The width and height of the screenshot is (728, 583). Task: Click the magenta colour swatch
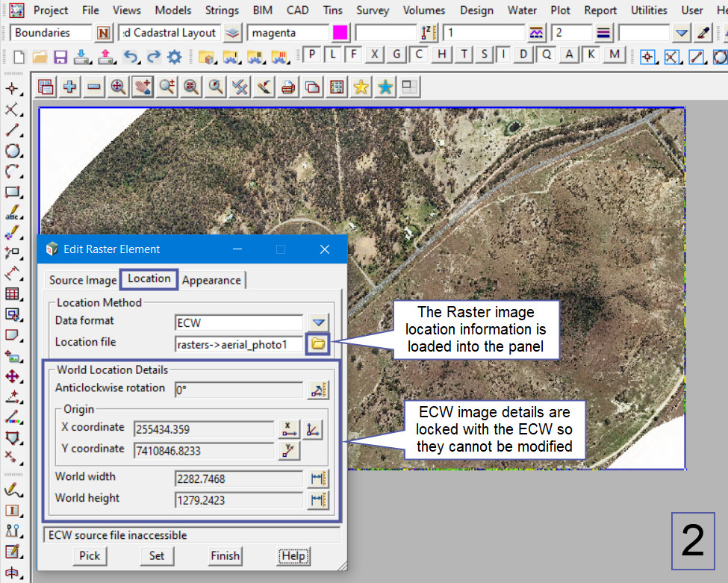[340, 33]
